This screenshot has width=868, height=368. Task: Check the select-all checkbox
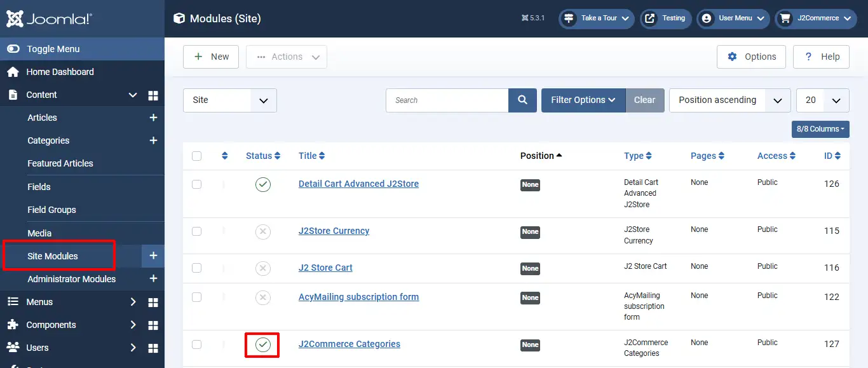coord(197,156)
